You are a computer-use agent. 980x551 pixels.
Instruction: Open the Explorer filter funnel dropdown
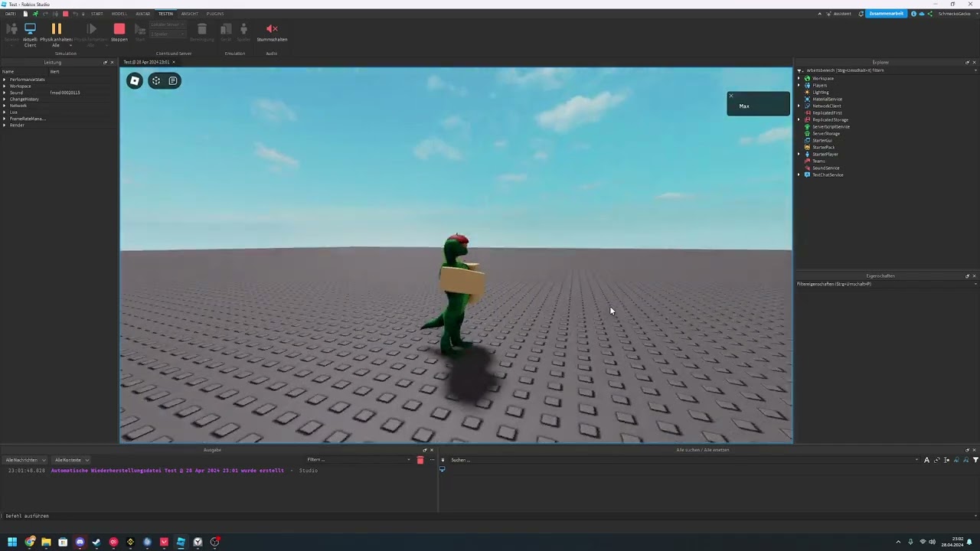coord(799,70)
